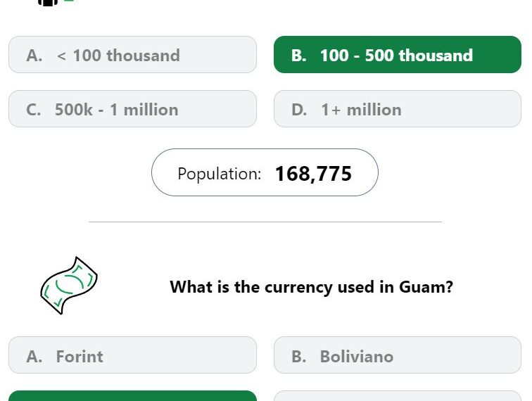
Task: Click the letter "A." beside Forint
Action: (x=34, y=357)
